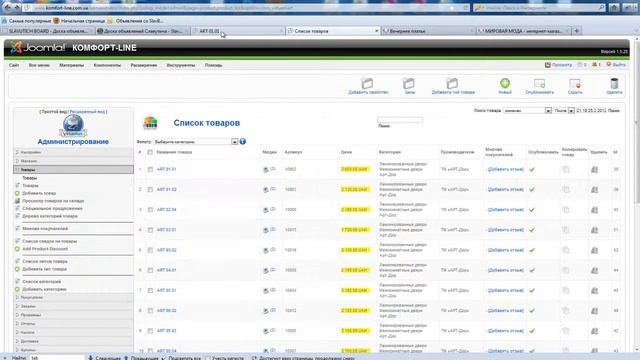Toggle published checkmark for ART 01.01
The height and width of the screenshot is (360, 640).
(x=532, y=169)
